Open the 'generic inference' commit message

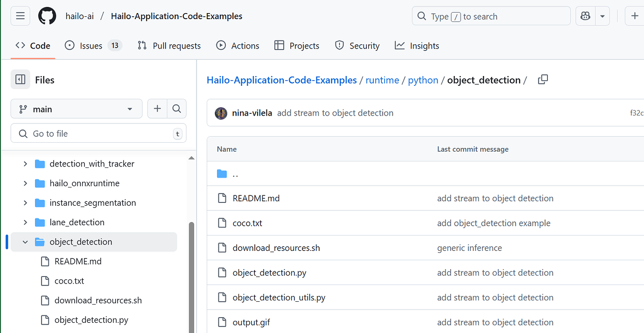[x=469, y=248]
